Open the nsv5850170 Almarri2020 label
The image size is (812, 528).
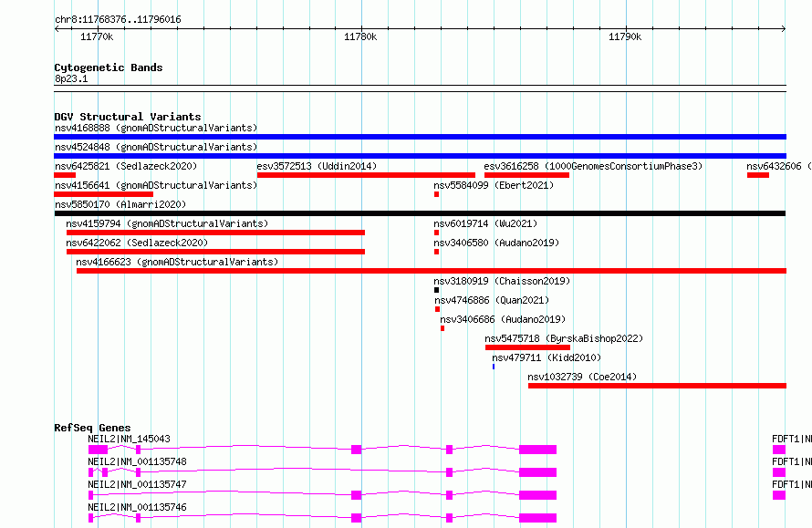coord(120,204)
